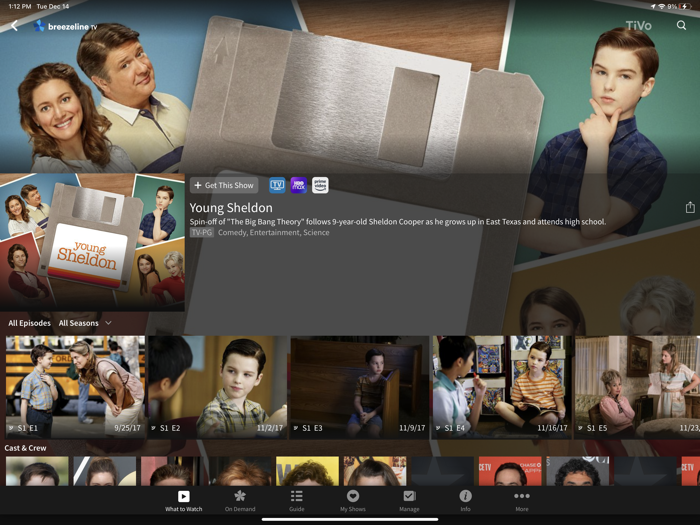Image resolution: width=700 pixels, height=525 pixels.
Task: Open the What to Watch tab
Action: tap(183, 501)
